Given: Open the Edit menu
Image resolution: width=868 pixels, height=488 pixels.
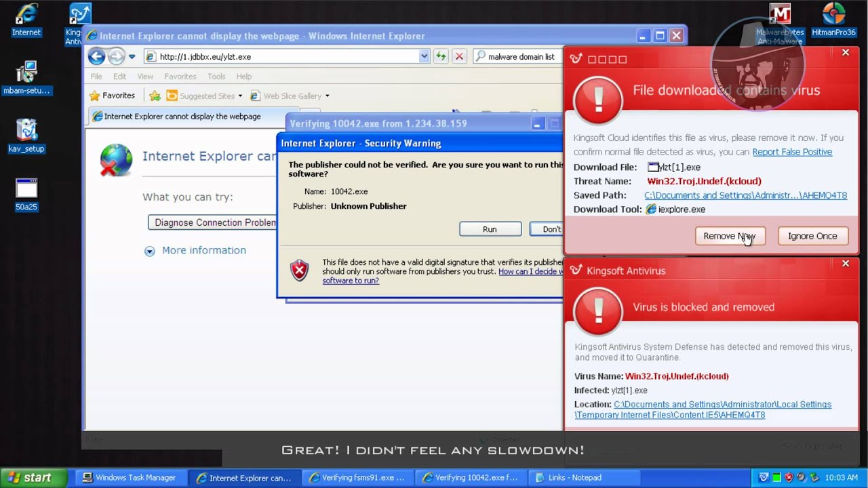Looking at the screenshot, I should coord(119,77).
